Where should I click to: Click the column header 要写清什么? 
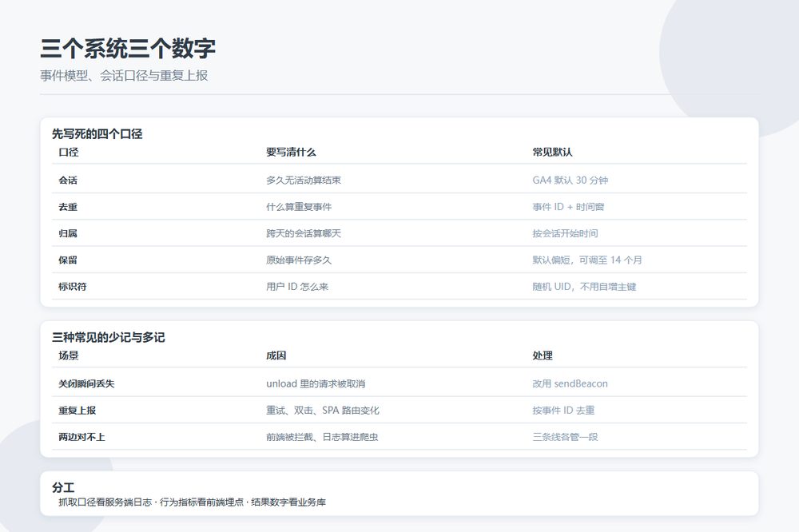point(291,152)
